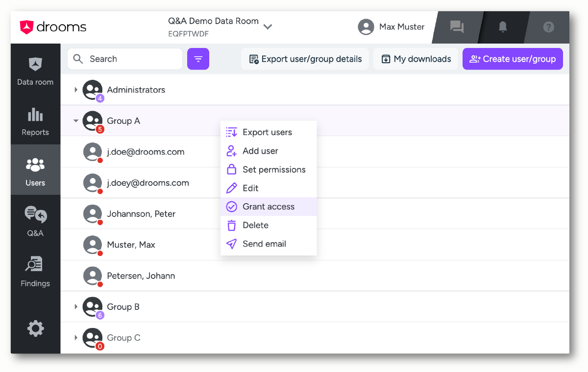The image size is (588, 372).
Task: Click the Group B avatar icon
Action: (x=93, y=307)
